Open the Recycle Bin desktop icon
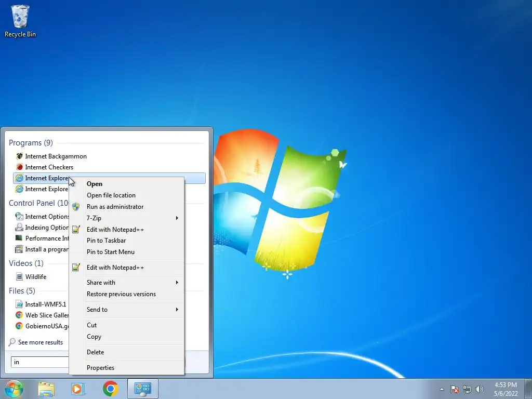Screen dimensions: 532x399 20,21
